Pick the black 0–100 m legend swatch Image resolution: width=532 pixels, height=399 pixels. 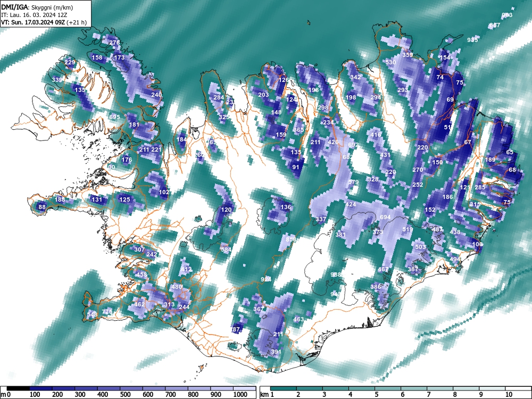18,388
